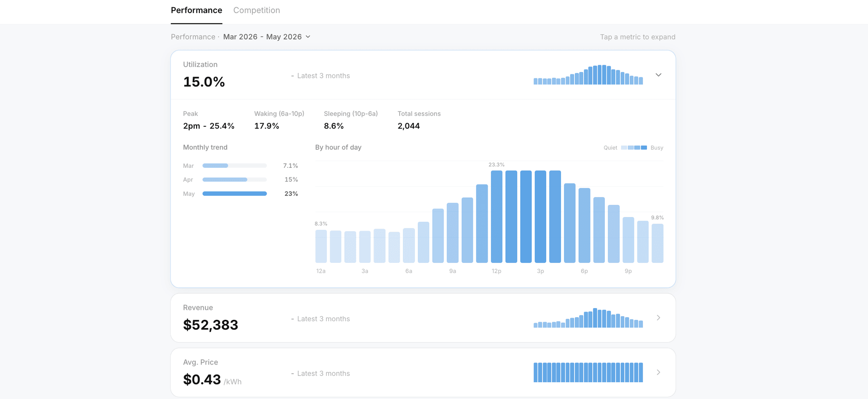This screenshot has height=399, width=868.
Task: Click the Total sessions 2,044 stat
Action: click(419, 120)
